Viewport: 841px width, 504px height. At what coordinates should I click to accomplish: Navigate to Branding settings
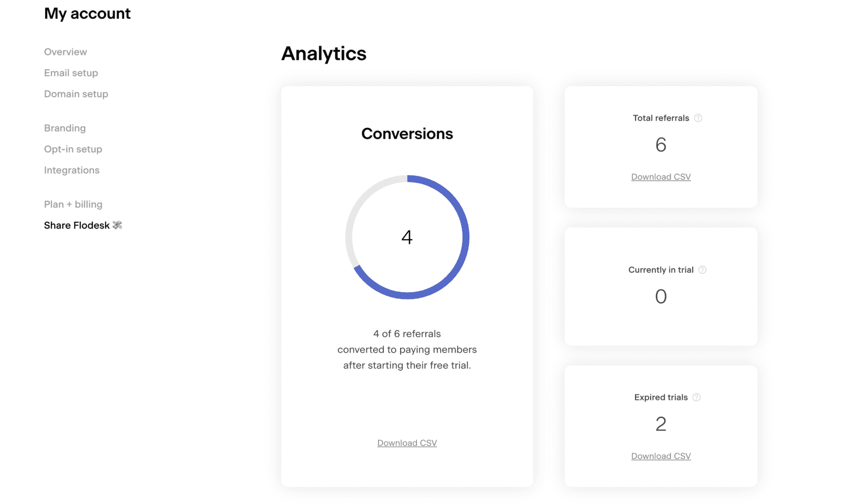coord(65,128)
